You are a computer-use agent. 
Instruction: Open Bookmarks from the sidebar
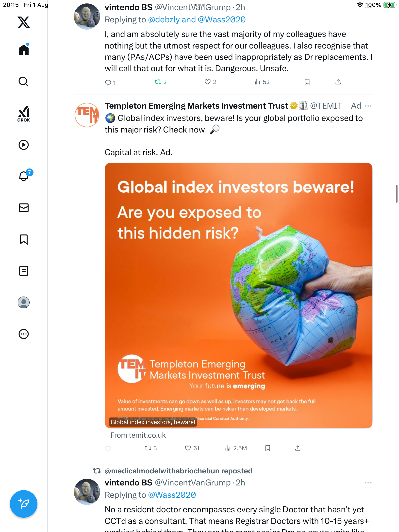(24, 239)
